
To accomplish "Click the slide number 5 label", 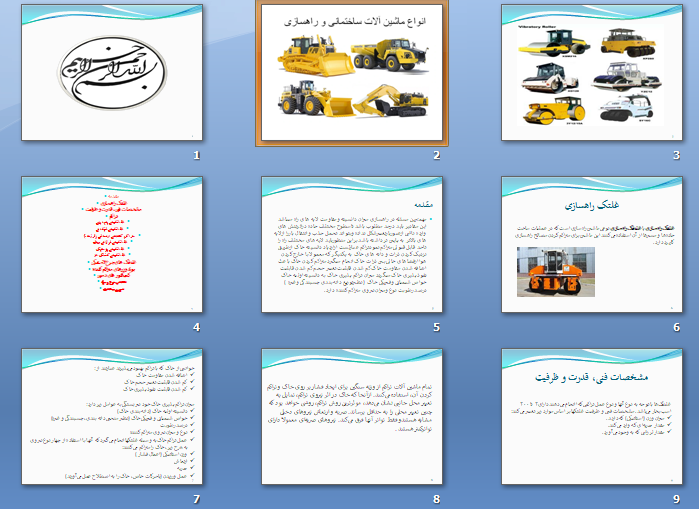I will coord(437,327).
